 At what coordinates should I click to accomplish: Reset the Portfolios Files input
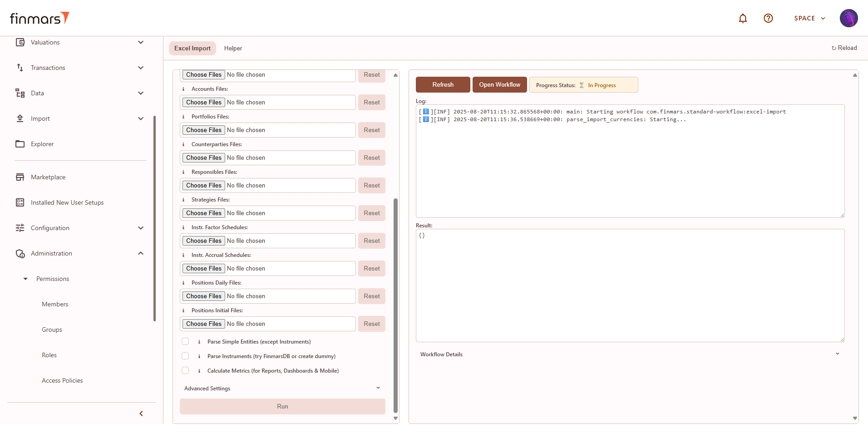[372, 130]
